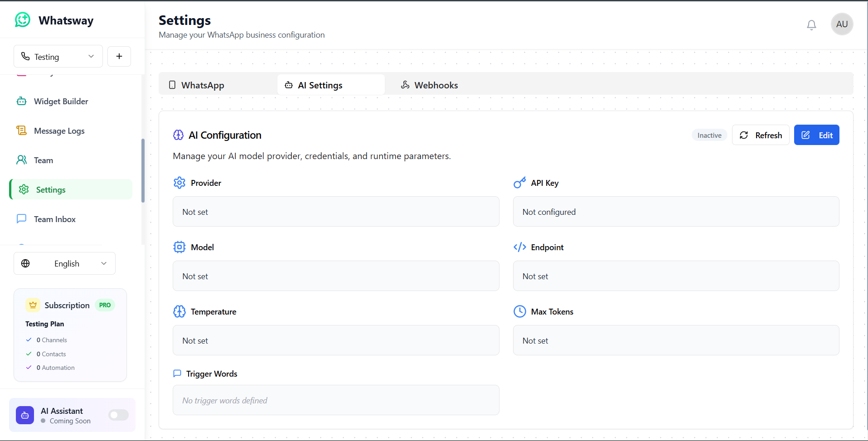Open Widget Builder from the sidebar

[x=61, y=102]
